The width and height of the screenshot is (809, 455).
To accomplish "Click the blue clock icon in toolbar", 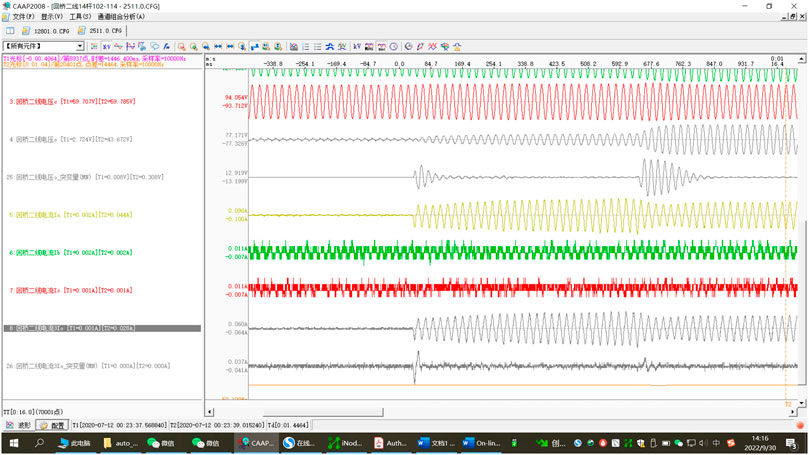I will (x=394, y=46).
